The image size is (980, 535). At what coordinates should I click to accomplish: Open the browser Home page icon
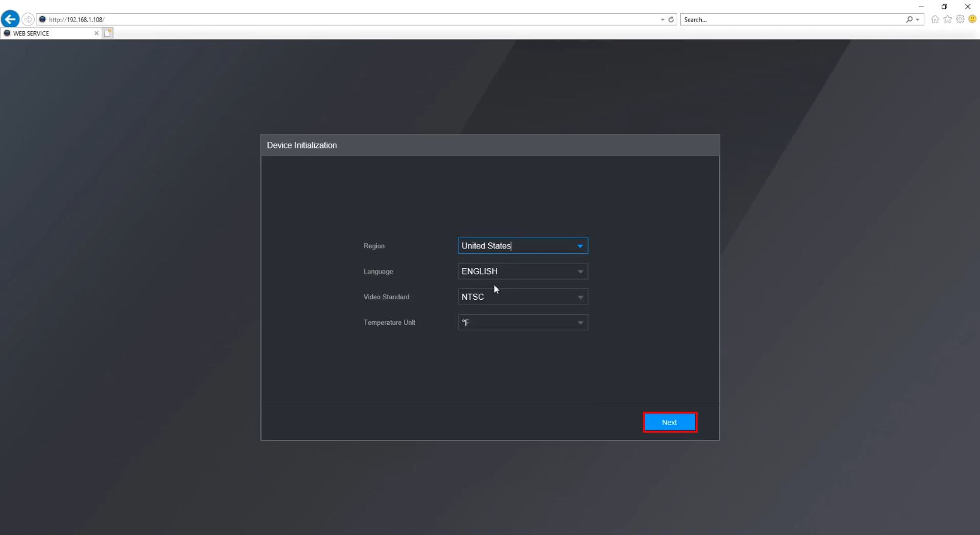point(935,19)
